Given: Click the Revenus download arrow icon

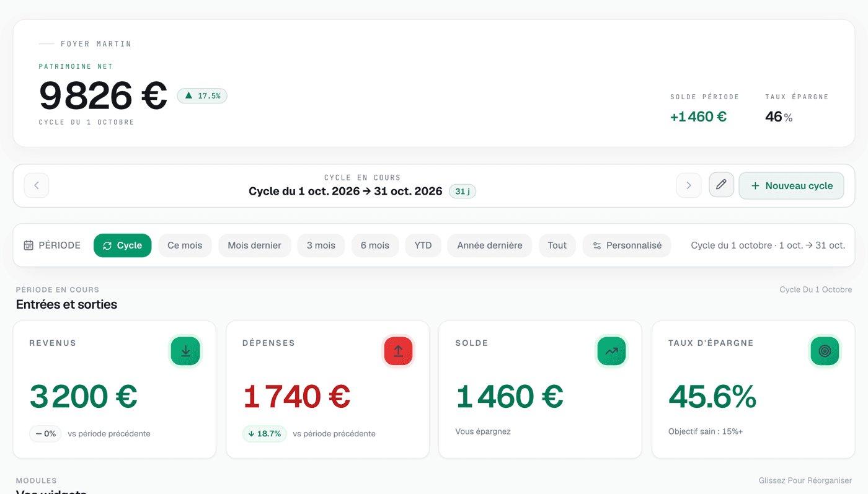Looking at the screenshot, I should [185, 351].
